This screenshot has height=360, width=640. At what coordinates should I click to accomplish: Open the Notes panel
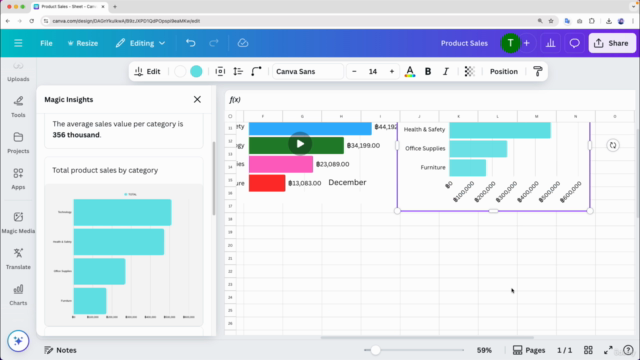coord(60,350)
